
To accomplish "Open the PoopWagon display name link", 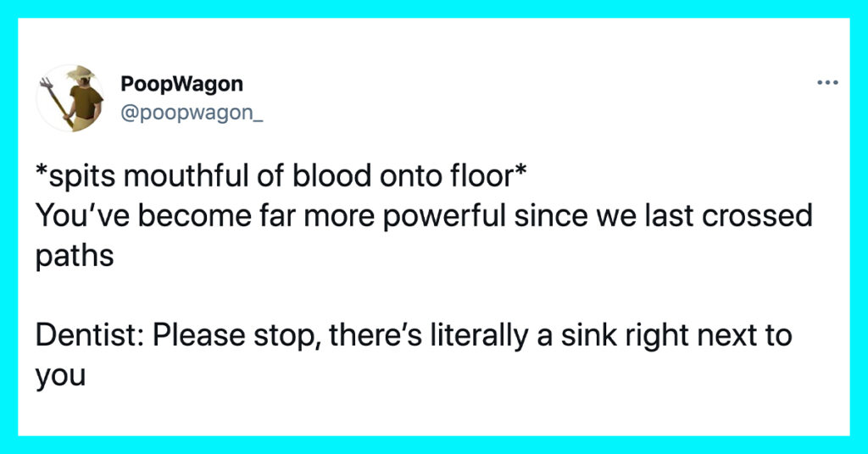I will point(181,84).
